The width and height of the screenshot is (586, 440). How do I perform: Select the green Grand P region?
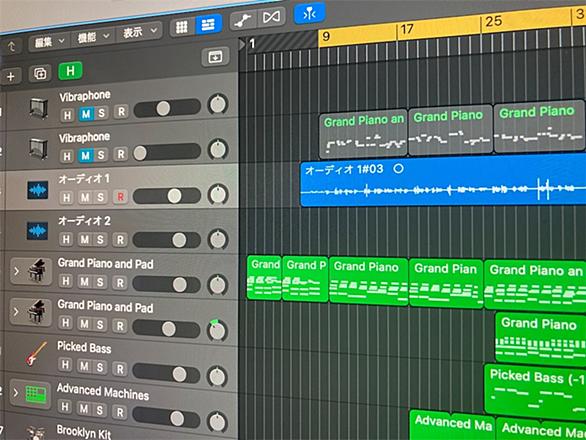click(305, 279)
